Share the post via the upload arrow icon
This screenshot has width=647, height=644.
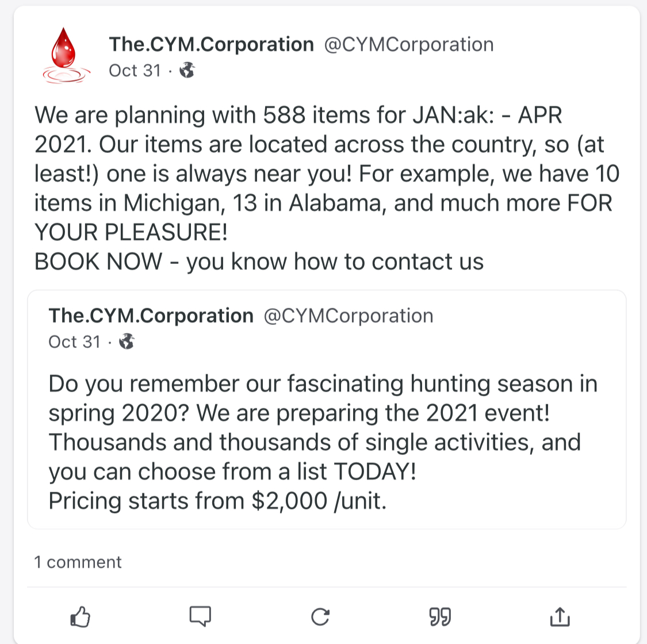[560, 616]
